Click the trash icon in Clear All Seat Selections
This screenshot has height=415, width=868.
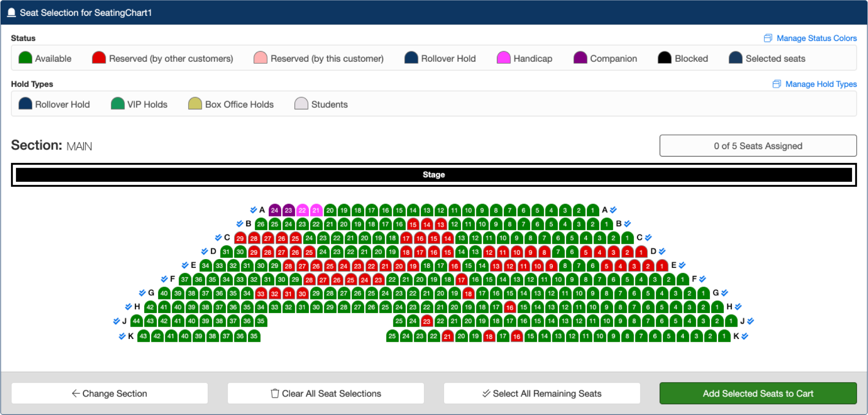pyautogui.click(x=275, y=393)
